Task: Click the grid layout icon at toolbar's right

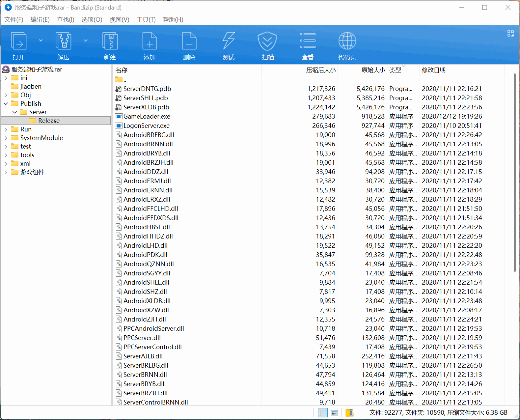Action: tap(510, 34)
